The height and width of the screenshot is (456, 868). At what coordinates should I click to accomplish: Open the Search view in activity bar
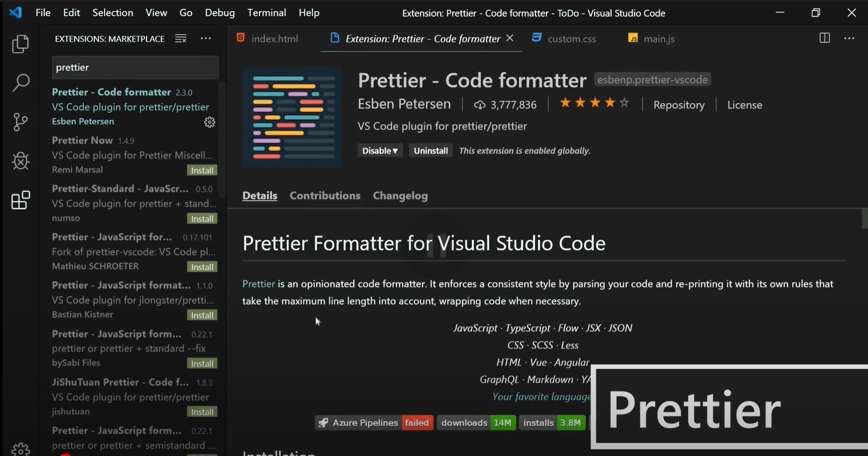[x=20, y=83]
